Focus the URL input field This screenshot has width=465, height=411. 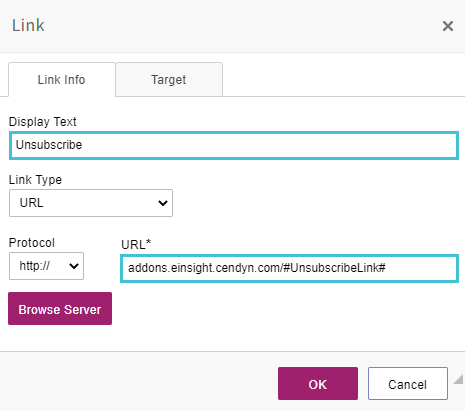(x=289, y=268)
